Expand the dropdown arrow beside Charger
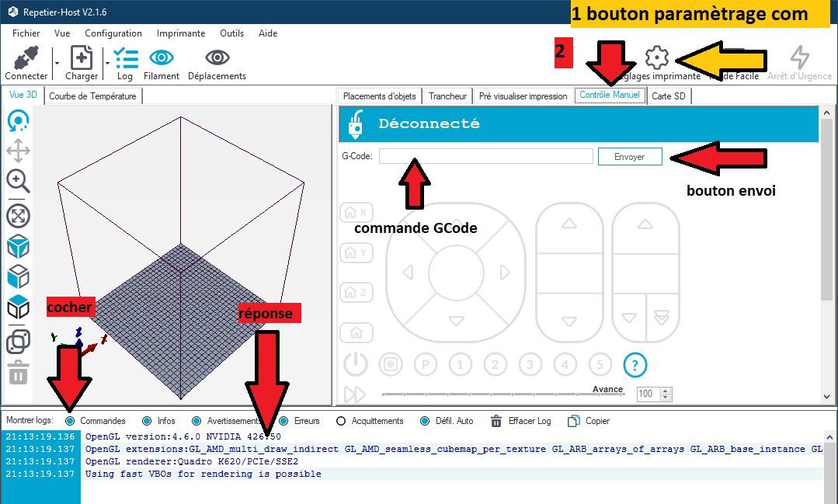 pyautogui.click(x=107, y=63)
